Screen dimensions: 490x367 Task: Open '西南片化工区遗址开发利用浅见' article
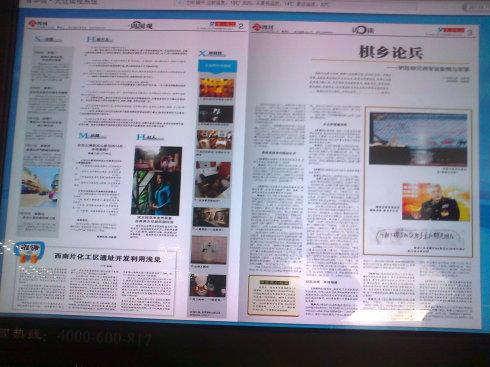click(107, 257)
